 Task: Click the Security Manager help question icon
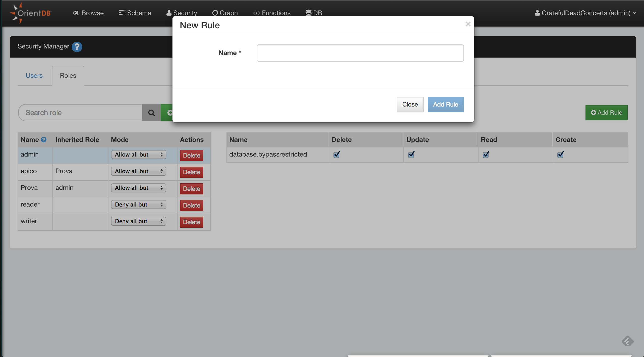click(77, 47)
